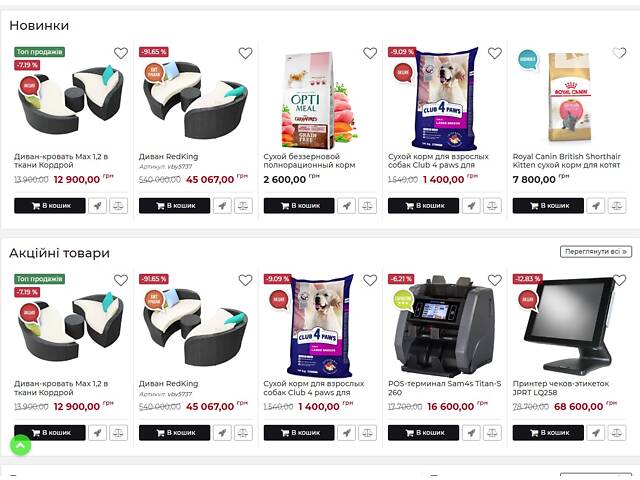Screen dimensions: 640x480
Task: Compare scales icon for Royal Canin product
Action: [x=617, y=206]
